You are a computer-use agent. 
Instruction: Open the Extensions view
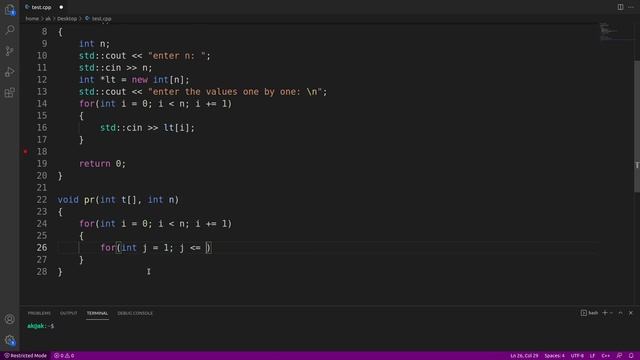(x=10, y=93)
